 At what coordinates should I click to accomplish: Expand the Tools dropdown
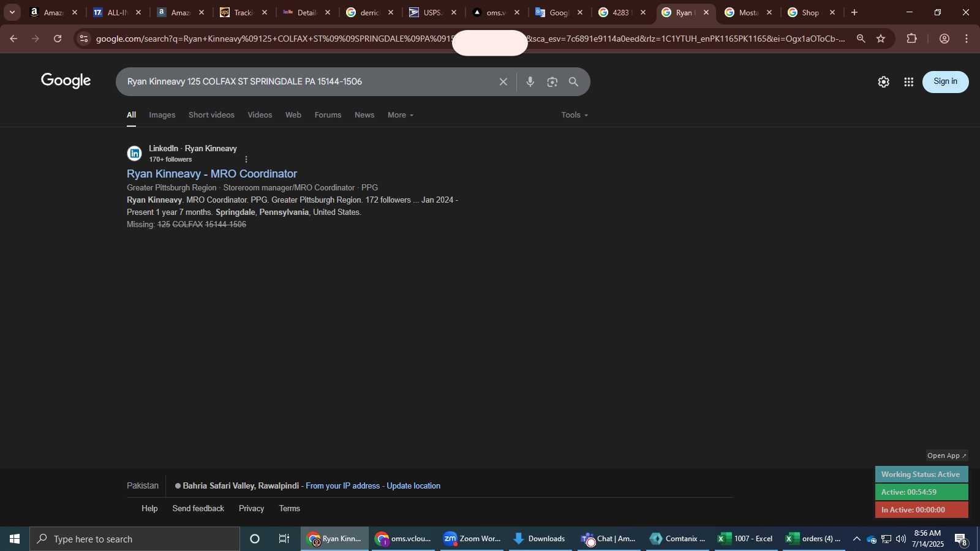(x=575, y=115)
